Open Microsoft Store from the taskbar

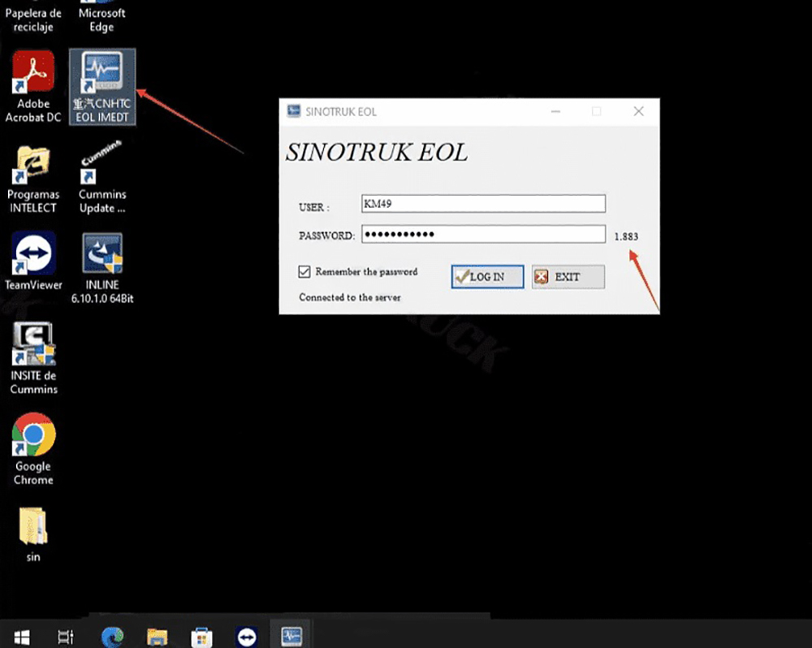pyautogui.click(x=201, y=636)
